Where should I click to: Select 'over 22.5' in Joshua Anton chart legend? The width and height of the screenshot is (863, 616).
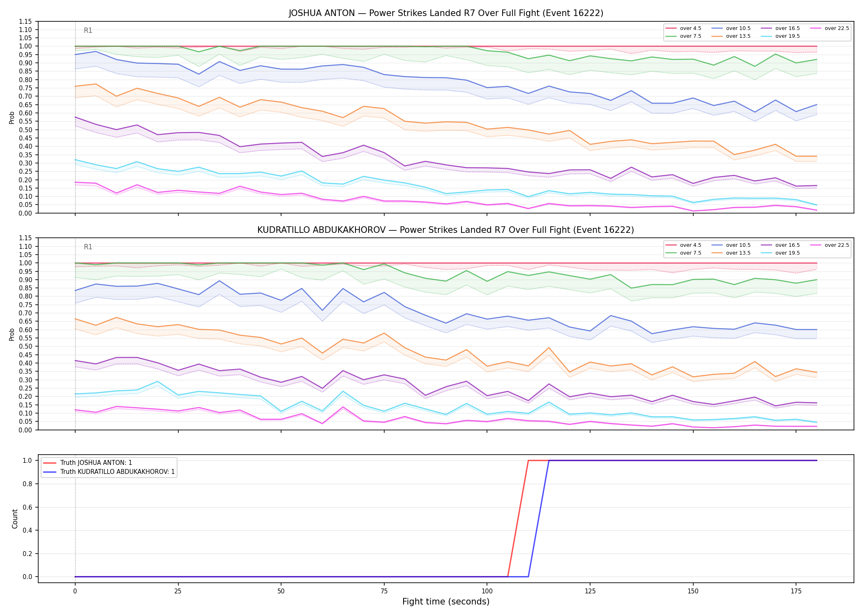[829, 28]
